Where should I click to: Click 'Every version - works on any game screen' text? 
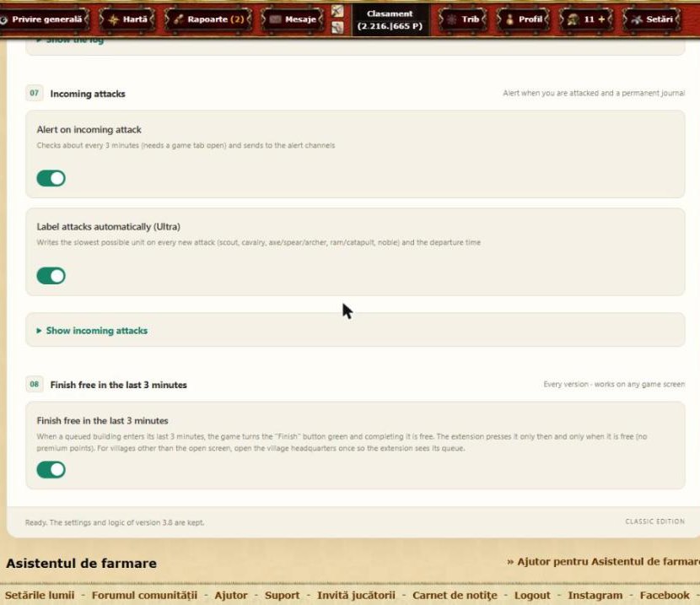click(614, 384)
